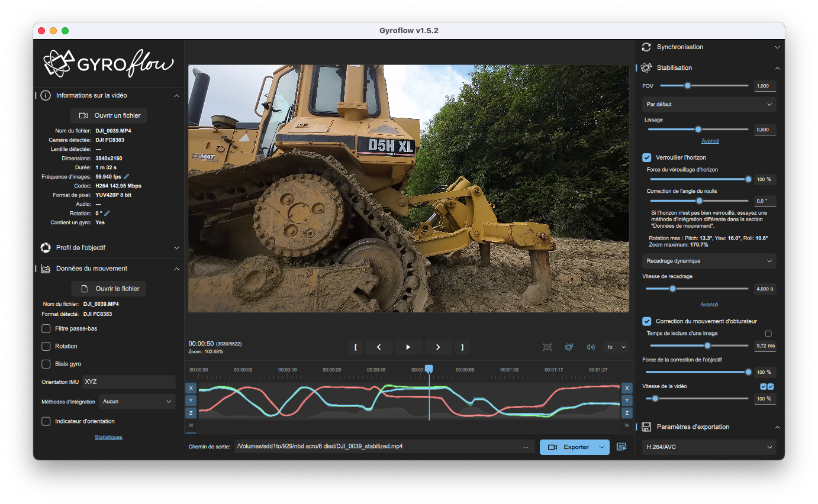Enable the Biais gyro checkbox

[x=46, y=364]
